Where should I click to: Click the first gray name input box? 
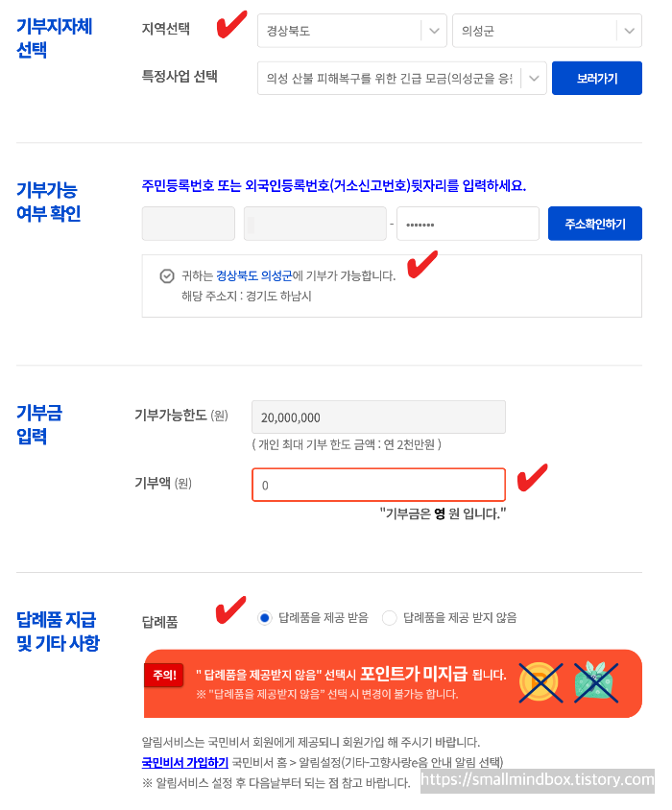tap(189, 224)
